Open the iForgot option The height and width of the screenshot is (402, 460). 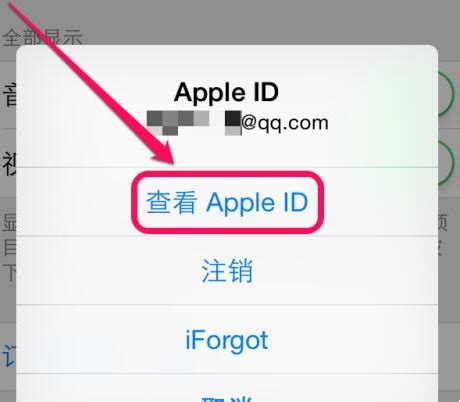point(227,340)
